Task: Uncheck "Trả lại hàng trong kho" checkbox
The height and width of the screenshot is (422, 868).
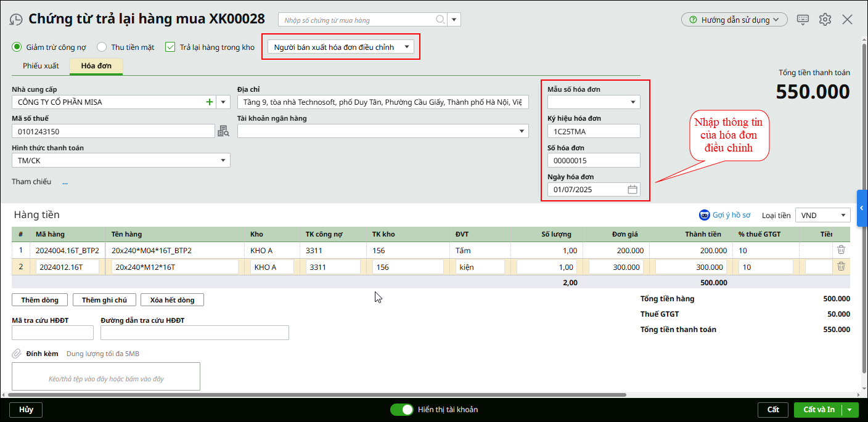Action: [x=171, y=47]
